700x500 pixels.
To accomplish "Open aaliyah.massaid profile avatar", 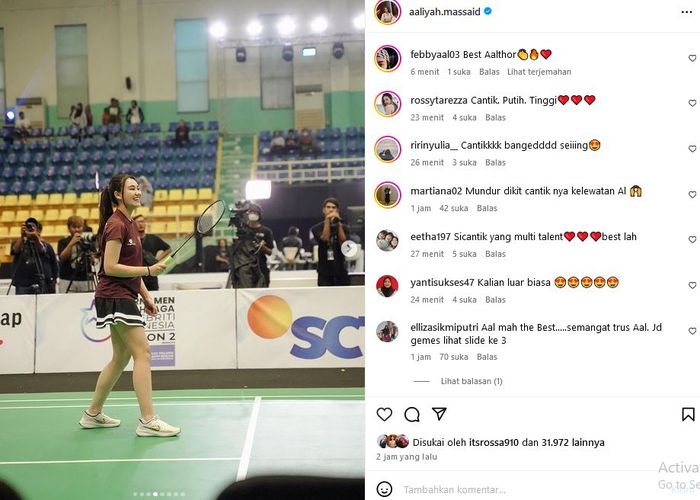I will tap(388, 12).
